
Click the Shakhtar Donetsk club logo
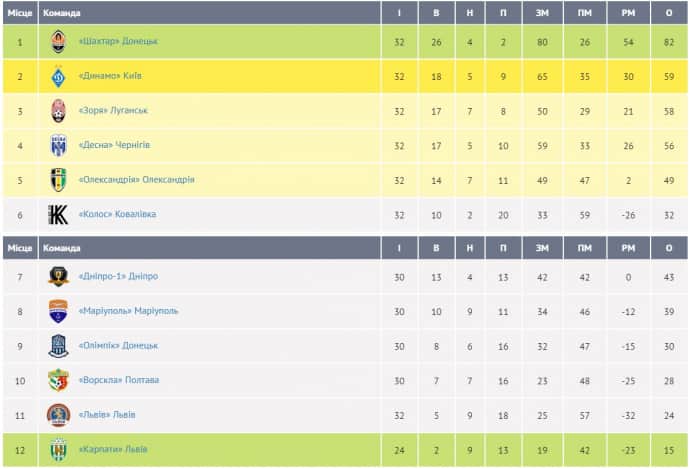coord(58,41)
